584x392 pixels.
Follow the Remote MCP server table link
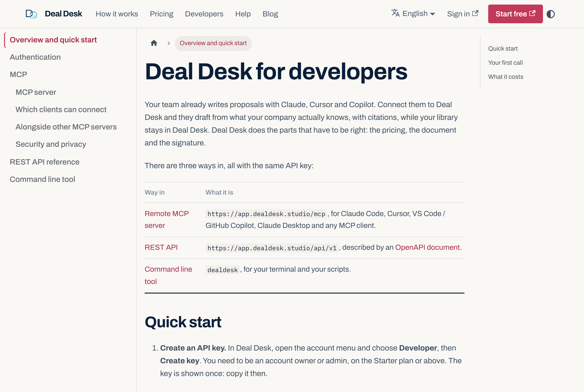click(167, 219)
